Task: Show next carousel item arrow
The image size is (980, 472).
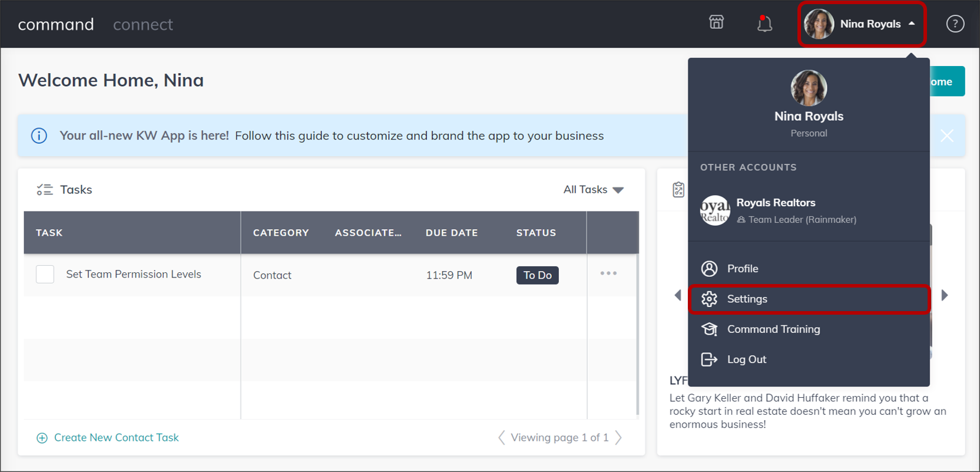Action: pyautogui.click(x=945, y=295)
